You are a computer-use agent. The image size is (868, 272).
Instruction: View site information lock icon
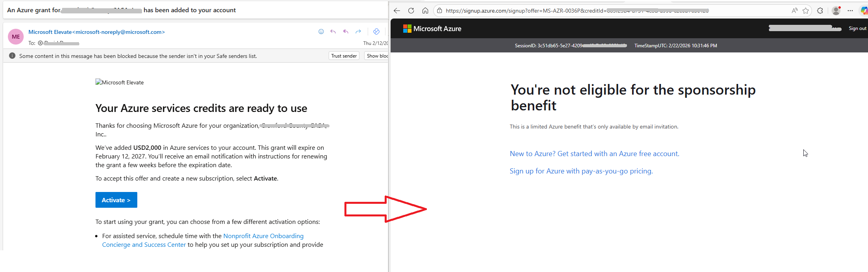[x=440, y=11]
